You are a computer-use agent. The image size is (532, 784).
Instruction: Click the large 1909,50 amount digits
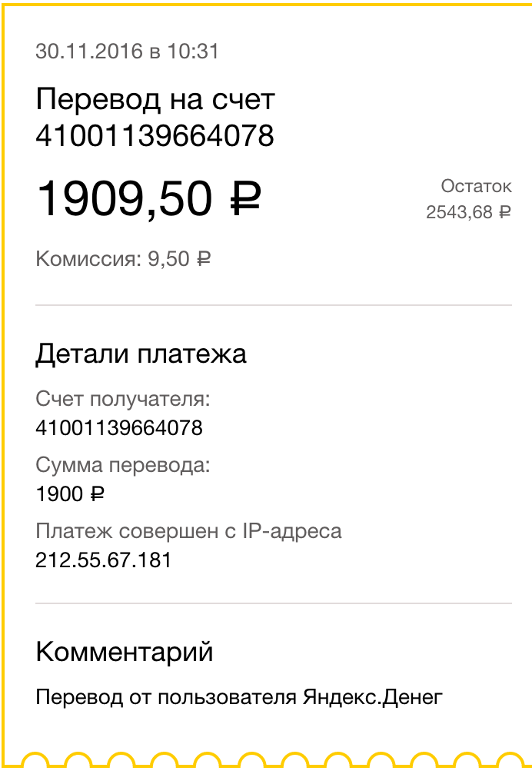125,198
